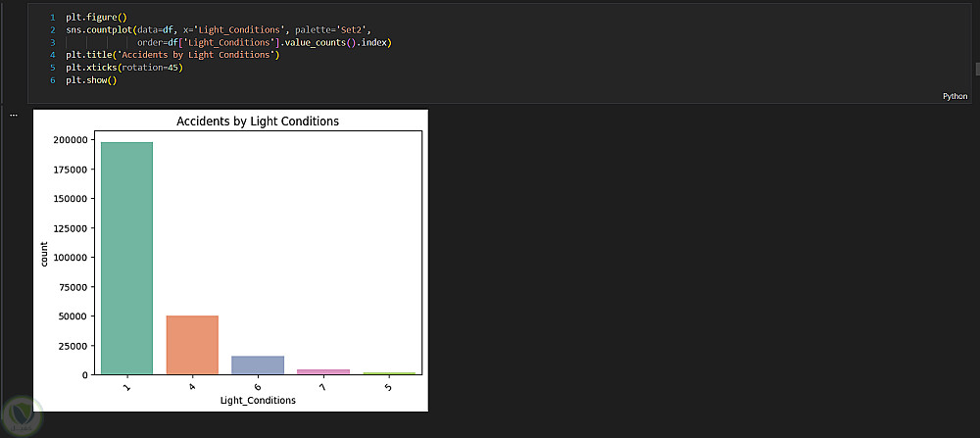Click line number 1 in the gutter
The width and height of the screenshot is (980, 438).
pos(52,18)
